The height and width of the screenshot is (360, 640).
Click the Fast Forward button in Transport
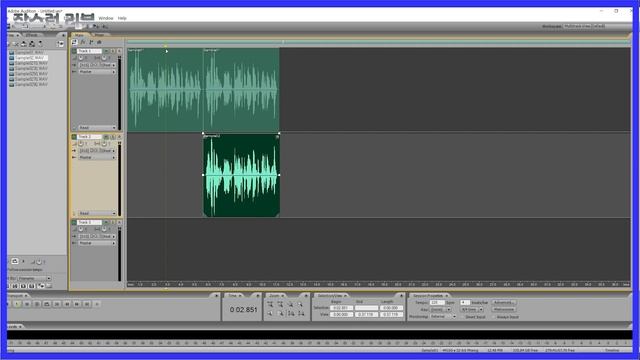click(x=77, y=304)
